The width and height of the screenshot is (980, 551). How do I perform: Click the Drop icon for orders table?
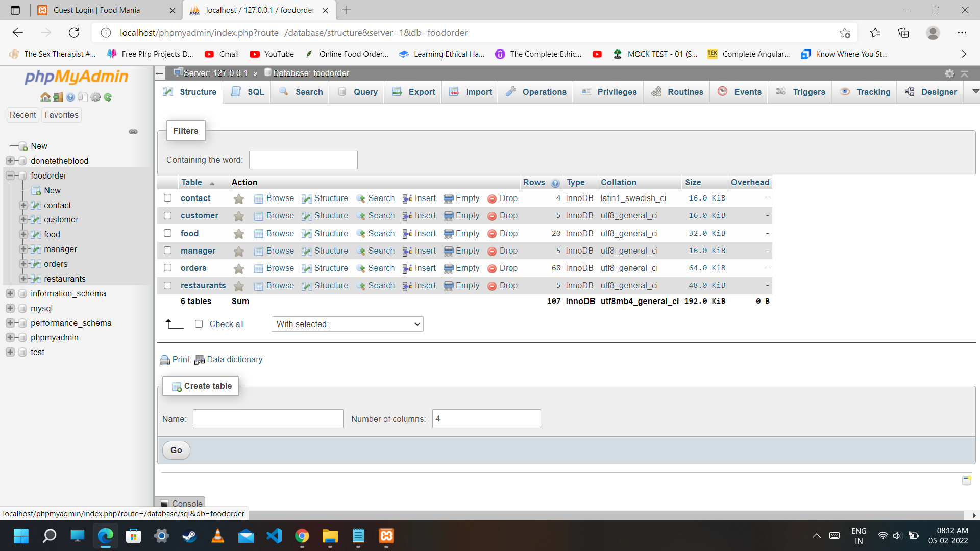(x=492, y=268)
